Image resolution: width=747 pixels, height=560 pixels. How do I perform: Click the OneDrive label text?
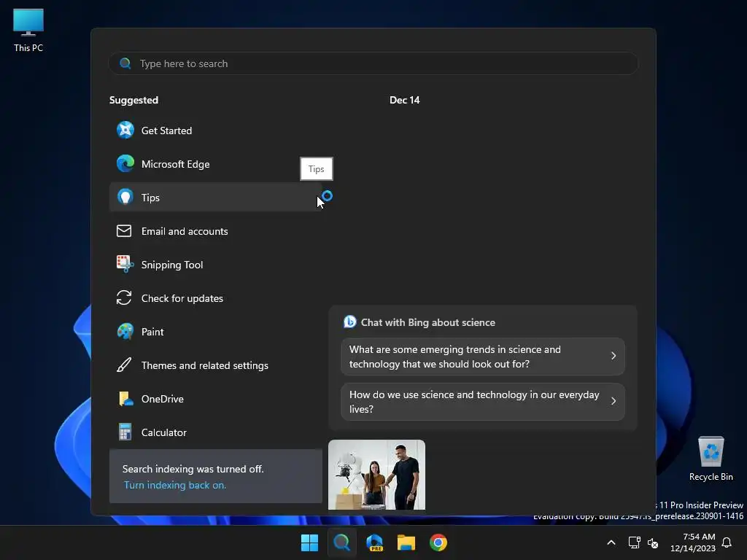tap(162, 399)
